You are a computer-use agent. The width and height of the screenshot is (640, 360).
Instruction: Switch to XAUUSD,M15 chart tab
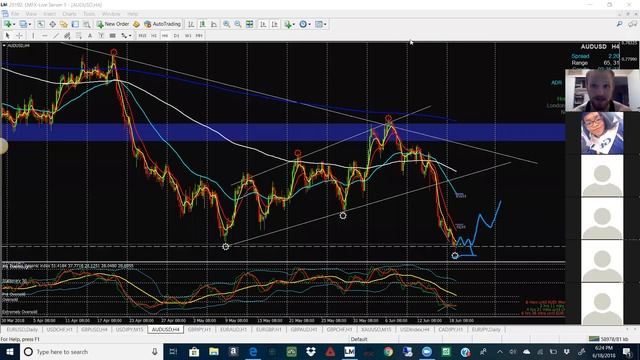pos(376,329)
